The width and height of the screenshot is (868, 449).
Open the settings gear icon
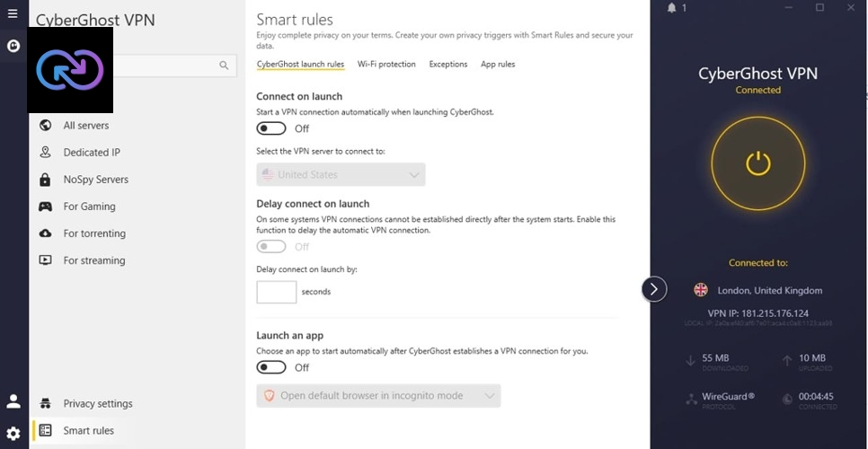click(13, 433)
